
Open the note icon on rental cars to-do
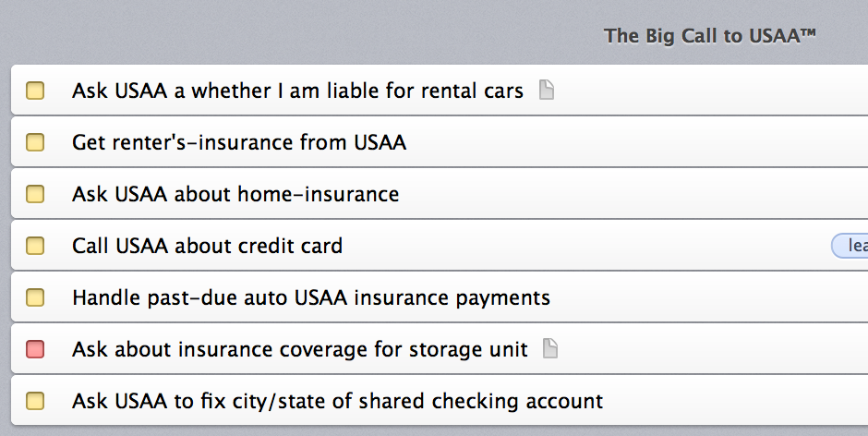(547, 90)
